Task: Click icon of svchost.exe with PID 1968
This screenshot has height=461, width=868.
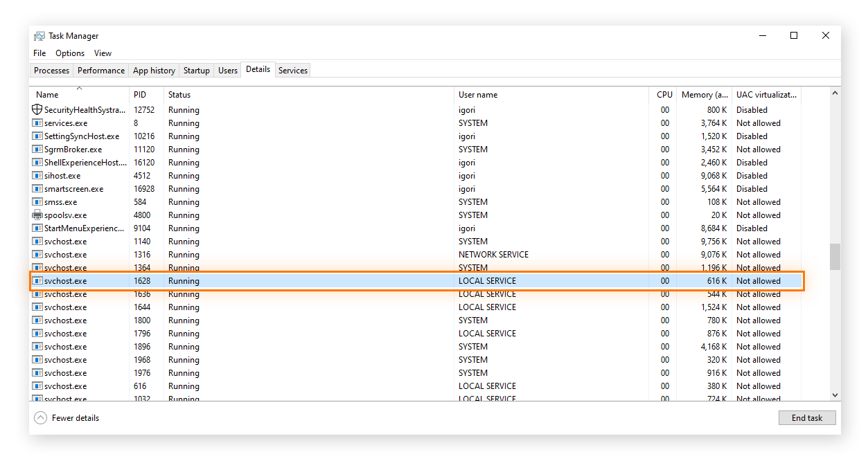Action: [37, 359]
